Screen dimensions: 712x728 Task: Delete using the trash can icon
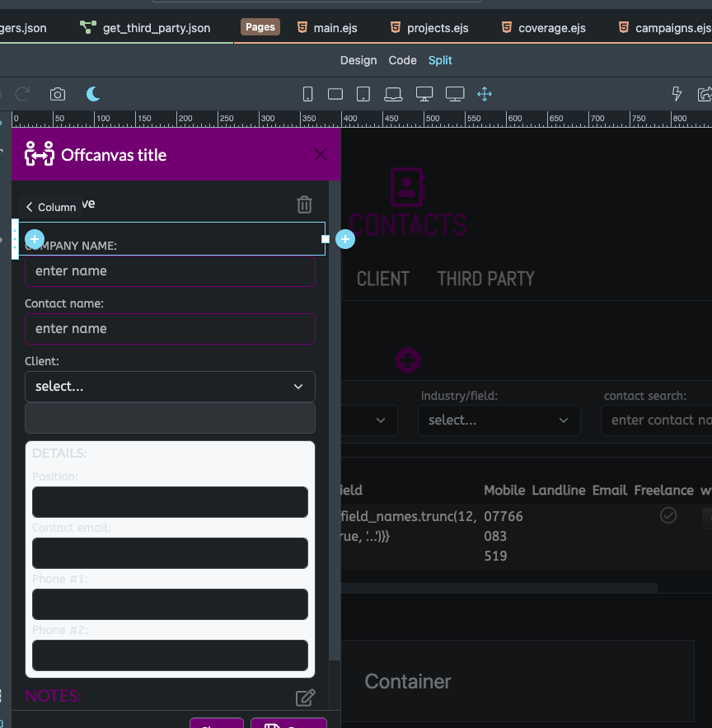(304, 204)
